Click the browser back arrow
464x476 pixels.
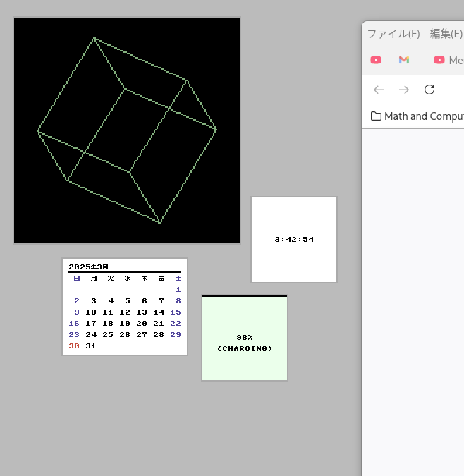point(379,90)
